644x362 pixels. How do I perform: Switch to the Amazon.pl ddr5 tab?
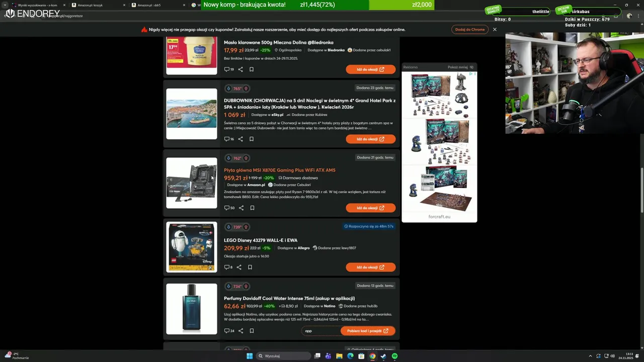(x=157, y=5)
